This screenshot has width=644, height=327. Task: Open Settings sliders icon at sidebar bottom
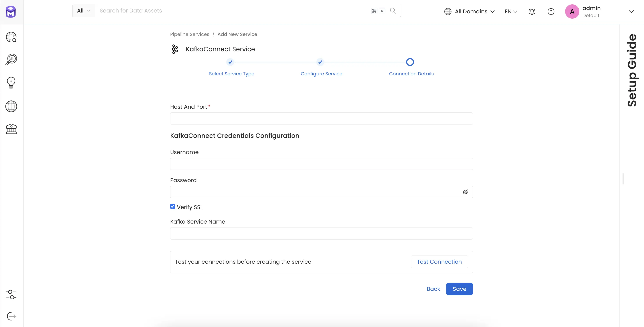11,295
